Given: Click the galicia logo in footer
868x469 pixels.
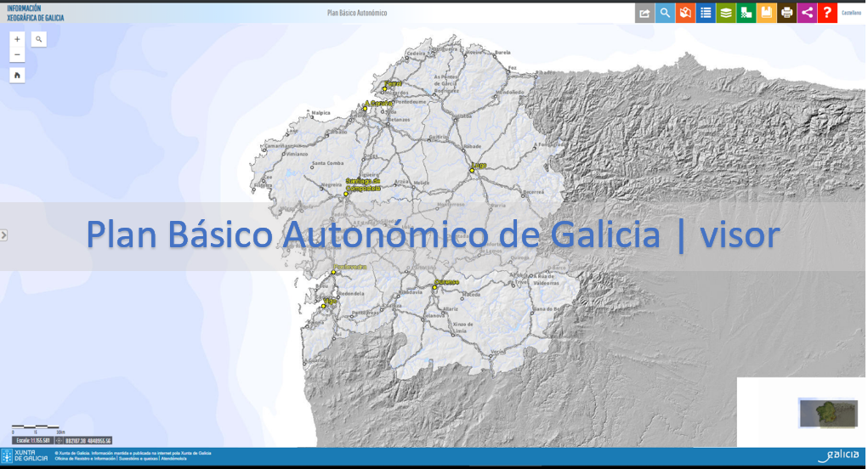Looking at the screenshot, I should [x=838, y=455].
